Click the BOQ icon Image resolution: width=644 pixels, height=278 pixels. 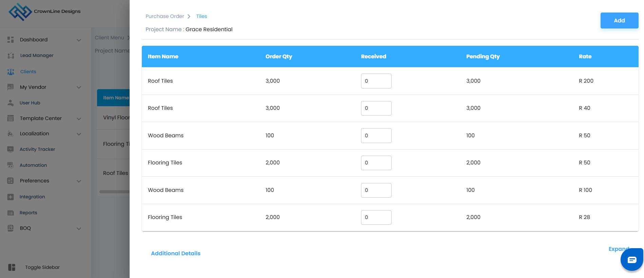pos(11,228)
